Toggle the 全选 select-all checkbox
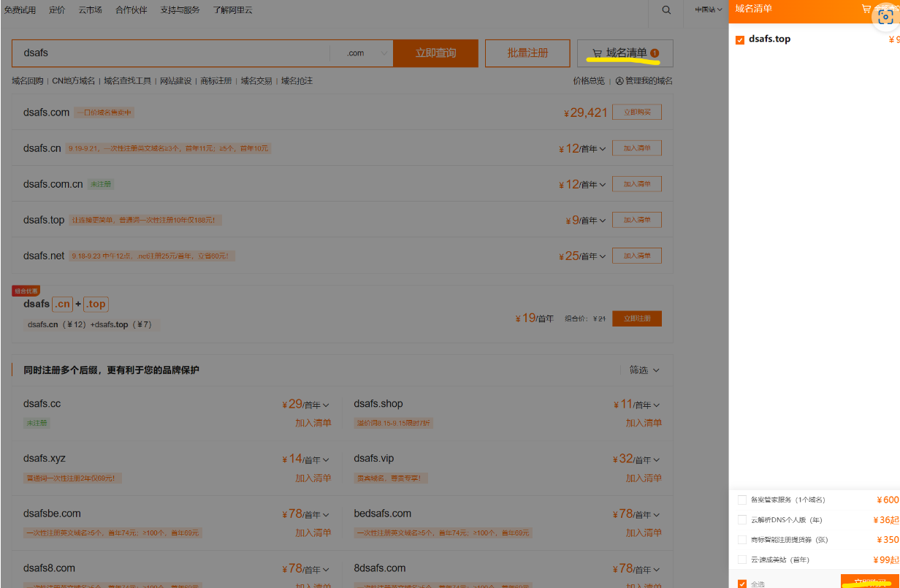 (x=742, y=584)
